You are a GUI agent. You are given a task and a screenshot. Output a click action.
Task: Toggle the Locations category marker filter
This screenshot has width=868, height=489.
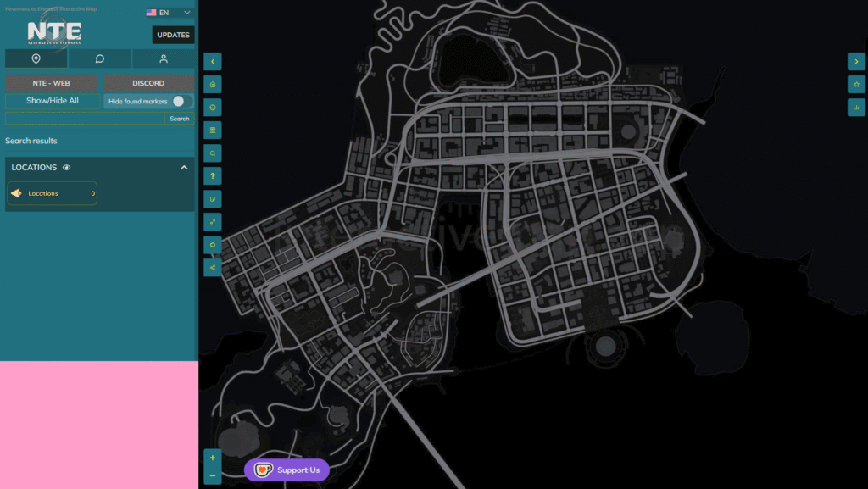52,193
